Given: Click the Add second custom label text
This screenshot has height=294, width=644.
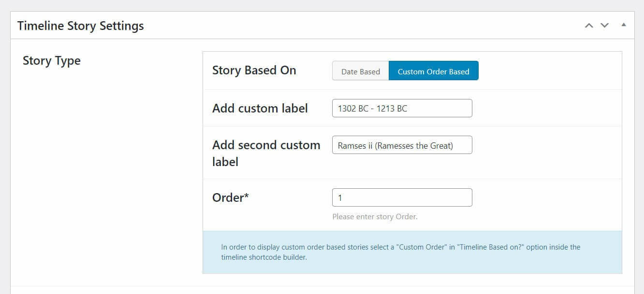Looking at the screenshot, I should pyautogui.click(x=266, y=153).
